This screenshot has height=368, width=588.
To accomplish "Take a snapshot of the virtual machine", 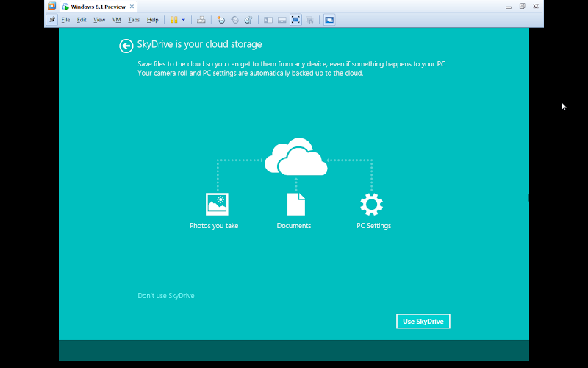I will [221, 20].
